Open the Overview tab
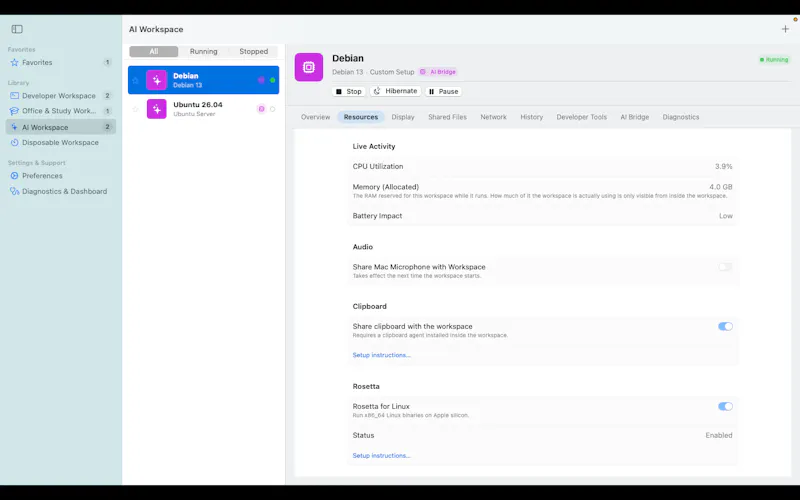The image size is (800, 500). pyautogui.click(x=315, y=117)
